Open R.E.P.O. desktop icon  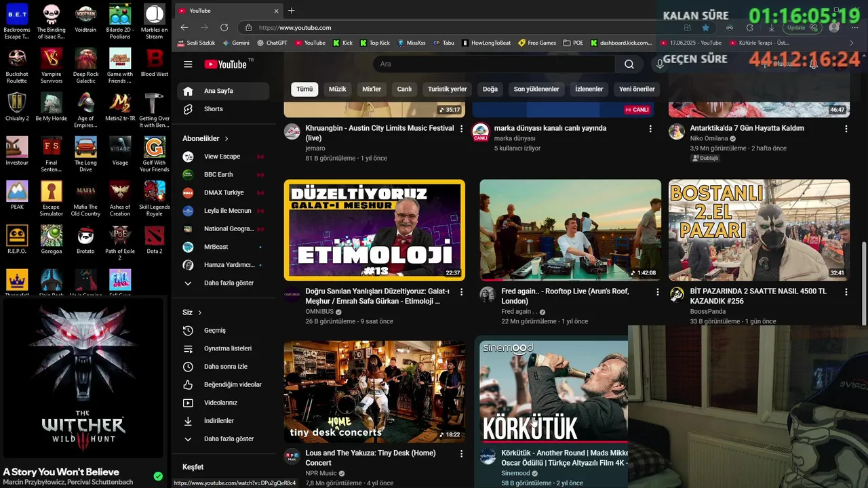point(17,239)
